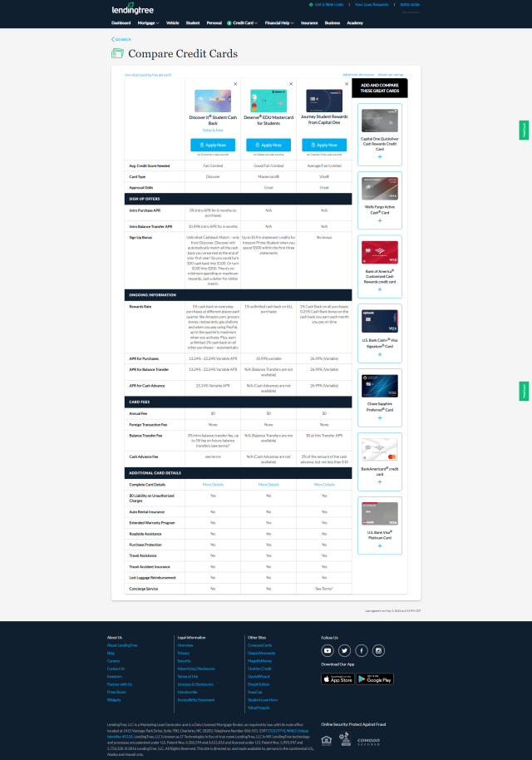Open About LendingTree footer link
This screenshot has height=760, width=532.
[122, 645]
